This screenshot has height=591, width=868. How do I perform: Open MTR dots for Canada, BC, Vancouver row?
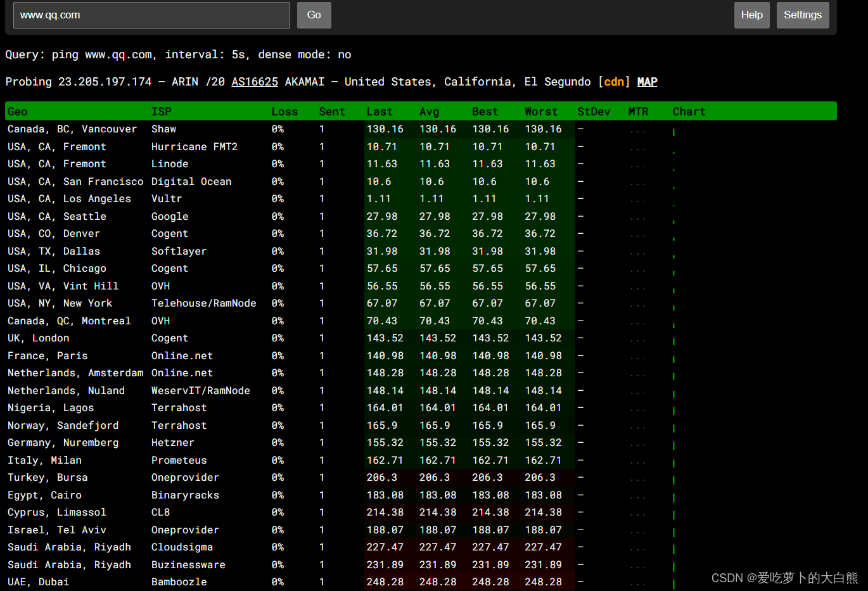click(x=637, y=131)
